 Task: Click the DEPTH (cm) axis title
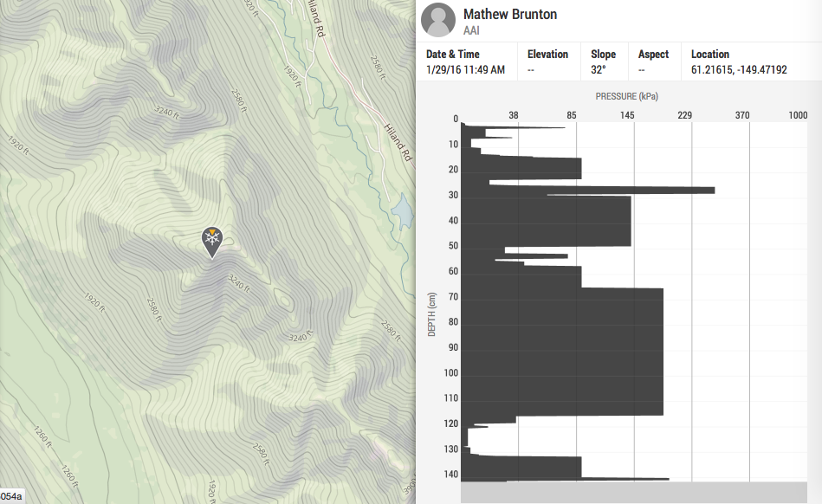(431, 314)
